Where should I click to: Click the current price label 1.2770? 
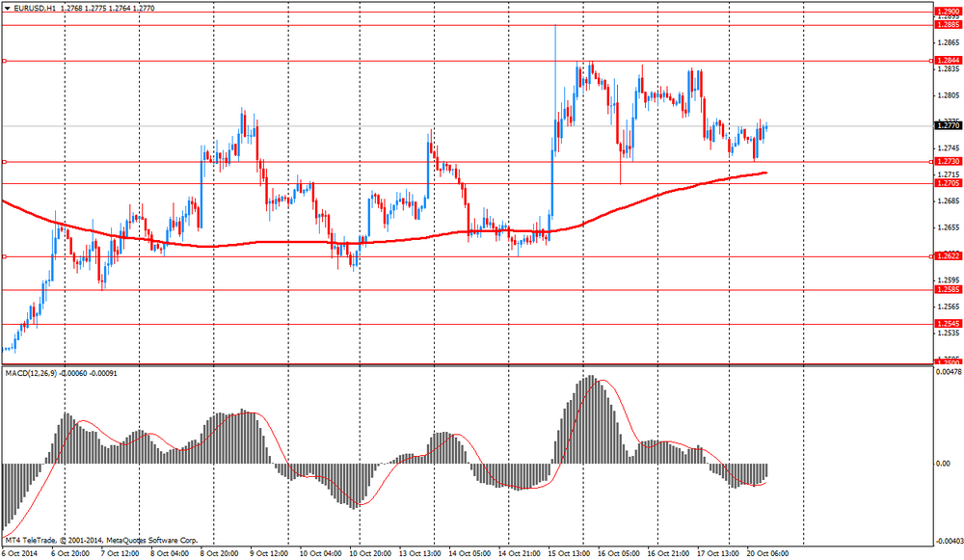pyautogui.click(x=948, y=125)
